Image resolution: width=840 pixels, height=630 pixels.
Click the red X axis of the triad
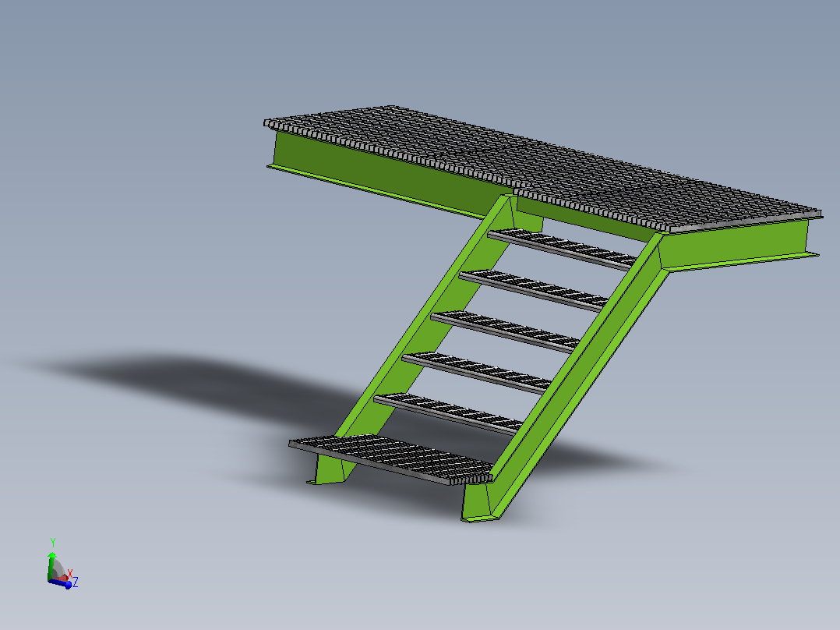coord(64,578)
